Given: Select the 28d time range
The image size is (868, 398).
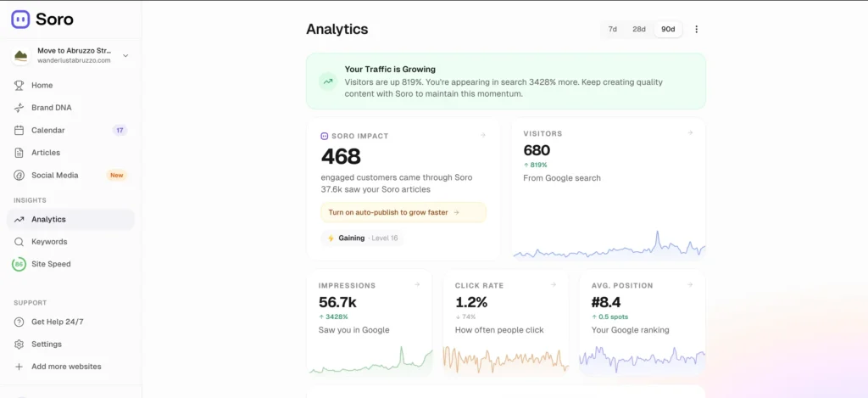Looking at the screenshot, I should click(639, 30).
